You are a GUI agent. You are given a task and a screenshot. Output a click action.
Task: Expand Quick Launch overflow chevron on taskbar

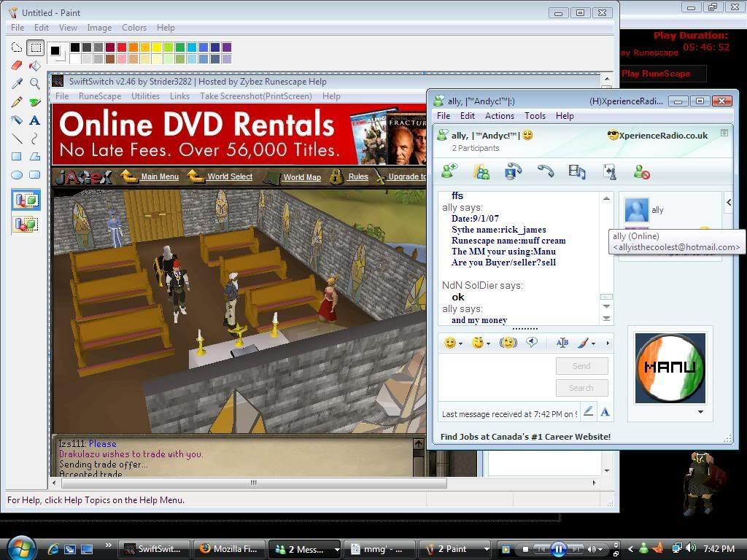point(108,545)
